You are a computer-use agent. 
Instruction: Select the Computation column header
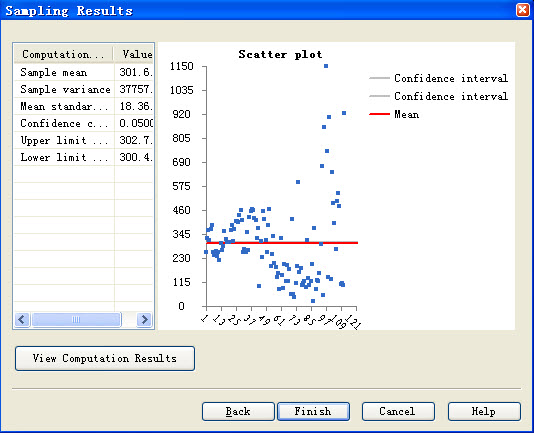coord(63,54)
